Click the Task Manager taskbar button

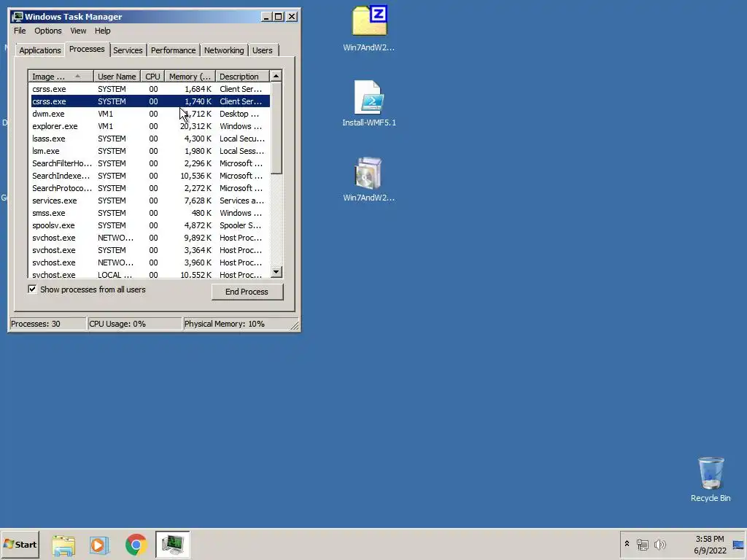click(172, 544)
